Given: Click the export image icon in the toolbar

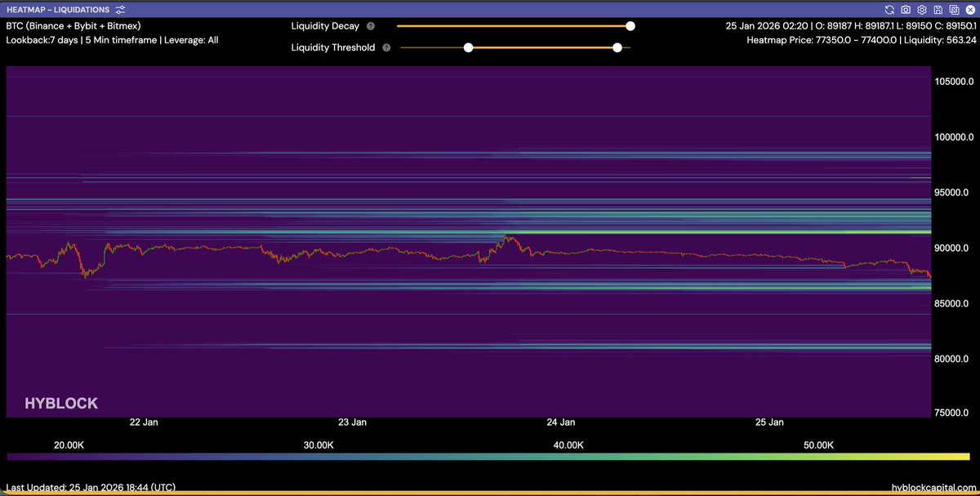Looking at the screenshot, I should click(954, 10).
